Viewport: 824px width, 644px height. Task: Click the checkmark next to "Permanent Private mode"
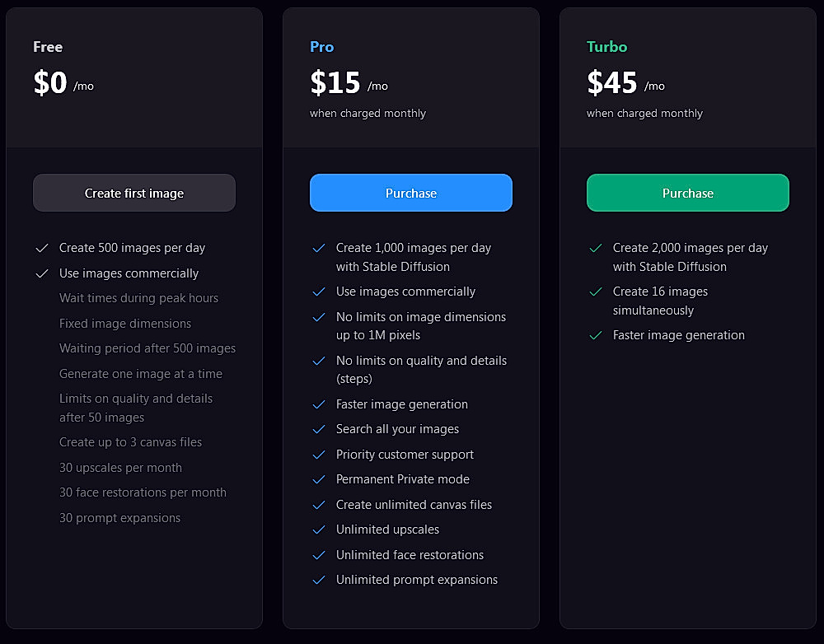tap(319, 479)
